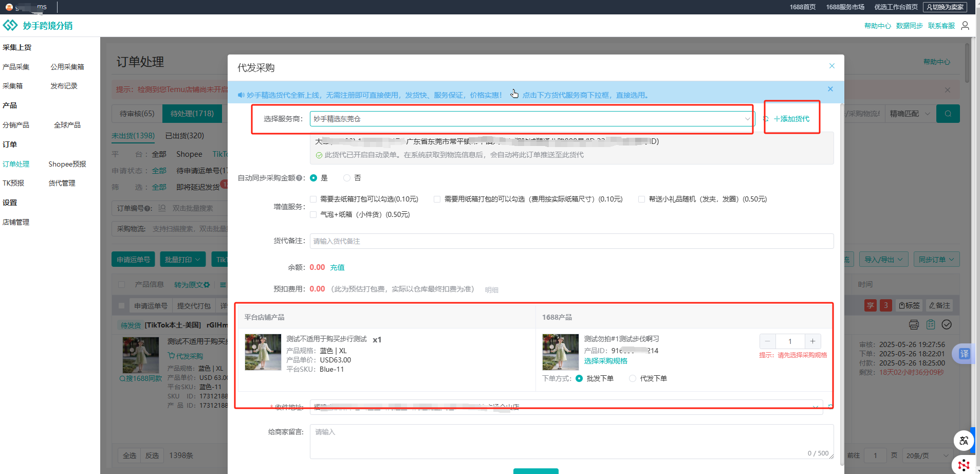Open the 20条/页 page size dropdown

928,455
